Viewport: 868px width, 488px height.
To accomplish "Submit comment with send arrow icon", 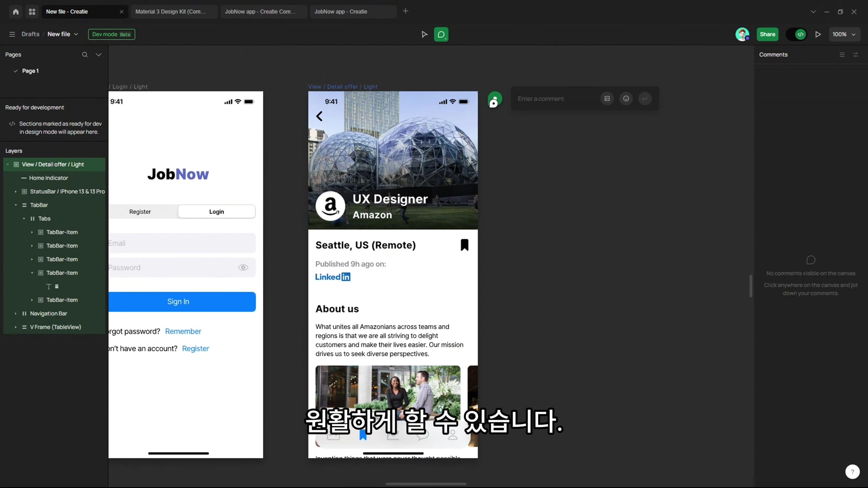I will (645, 99).
